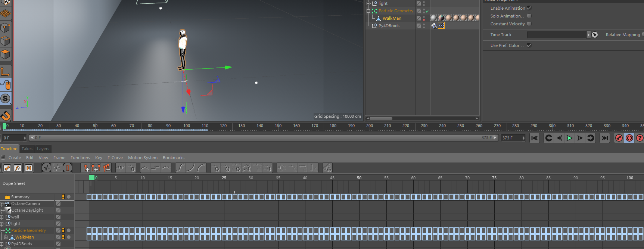This screenshot has width=644, height=249.
Task: Expand light track in timeline
Action: coord(2,224)
